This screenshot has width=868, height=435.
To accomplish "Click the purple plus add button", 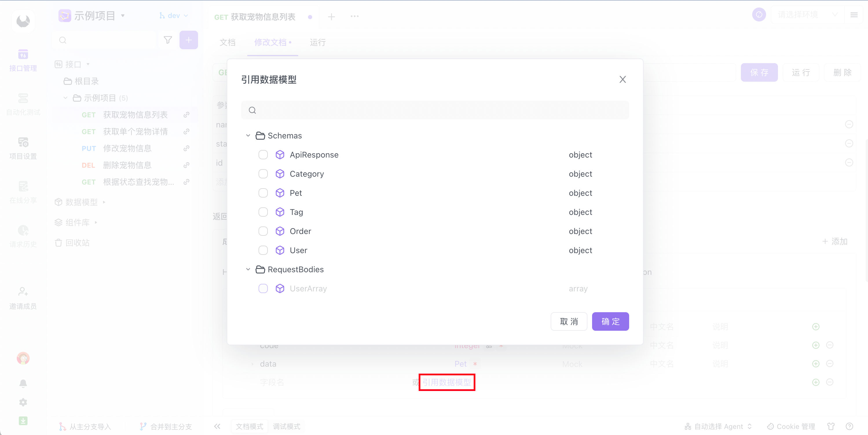I will pyautogui.click(x=189, y=40).
